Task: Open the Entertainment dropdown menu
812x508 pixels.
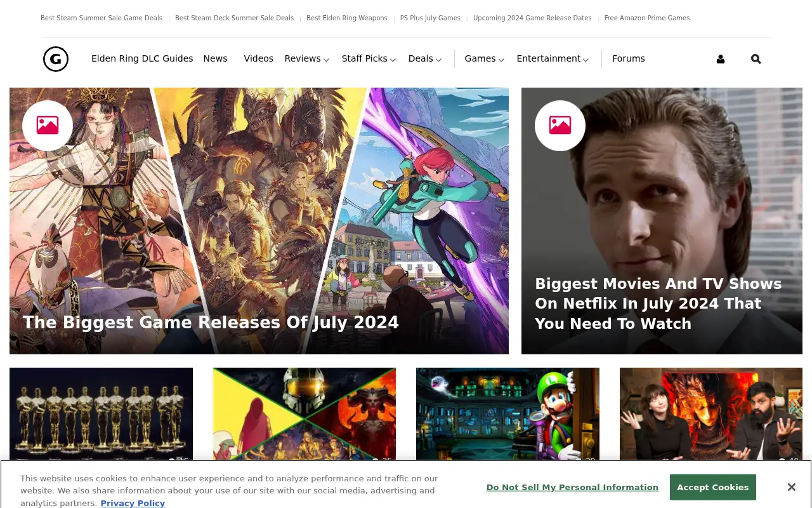Action: point(553,58)
